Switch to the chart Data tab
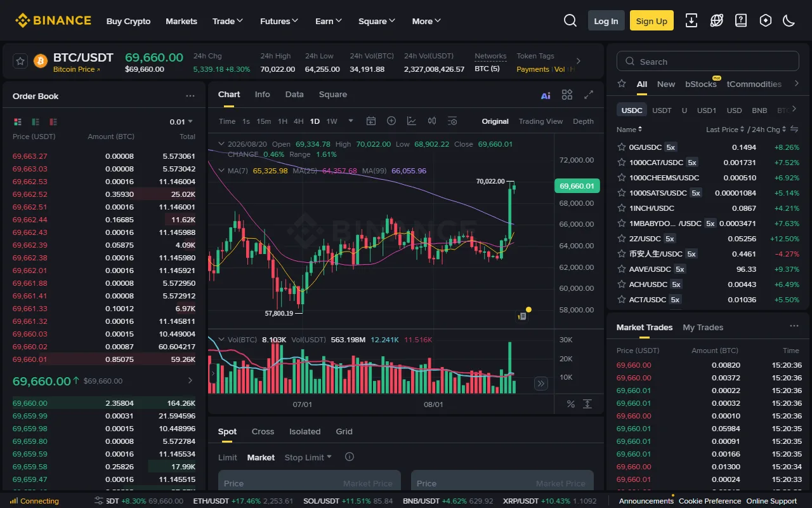This screenshot has width=812, height=508. click(294, 94)
